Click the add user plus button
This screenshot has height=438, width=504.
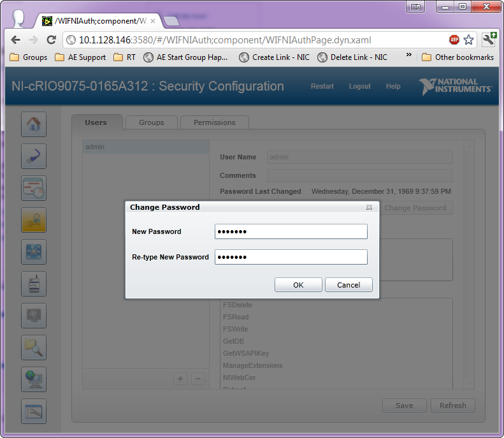point(180,379)
